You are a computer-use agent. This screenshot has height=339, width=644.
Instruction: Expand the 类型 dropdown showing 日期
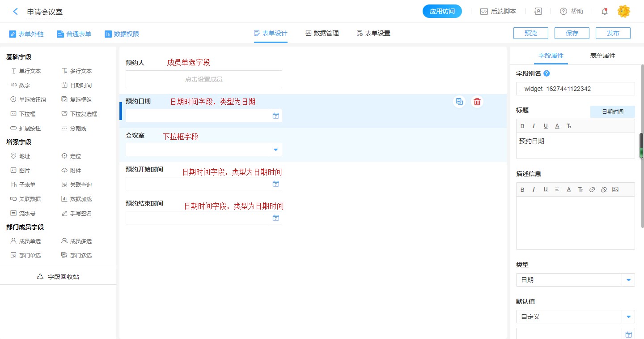coord(628,280)
